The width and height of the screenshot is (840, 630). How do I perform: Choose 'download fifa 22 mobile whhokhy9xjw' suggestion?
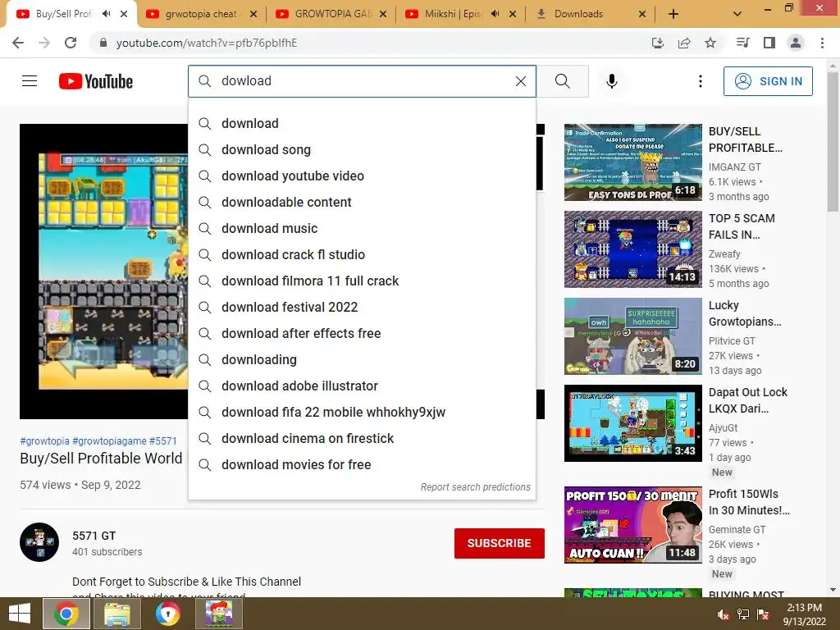pos(362,412)
